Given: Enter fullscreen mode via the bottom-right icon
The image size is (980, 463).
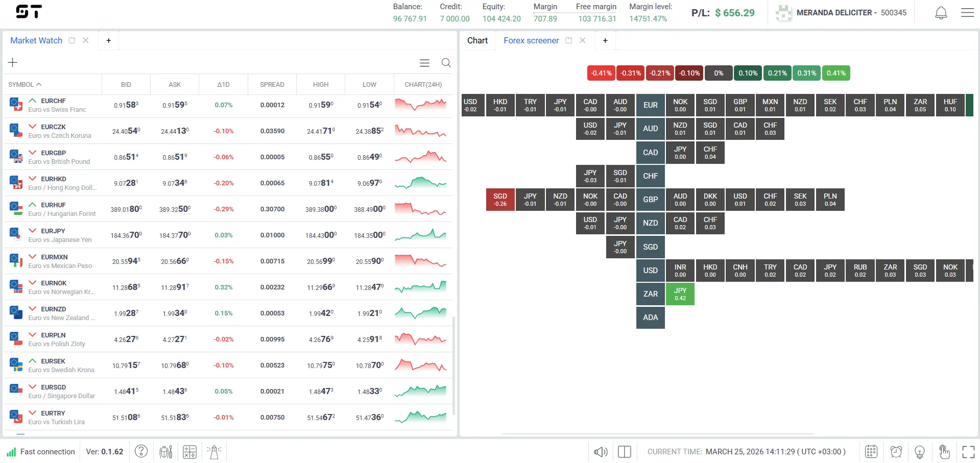Looking at the screenshot, I should 968,452.
